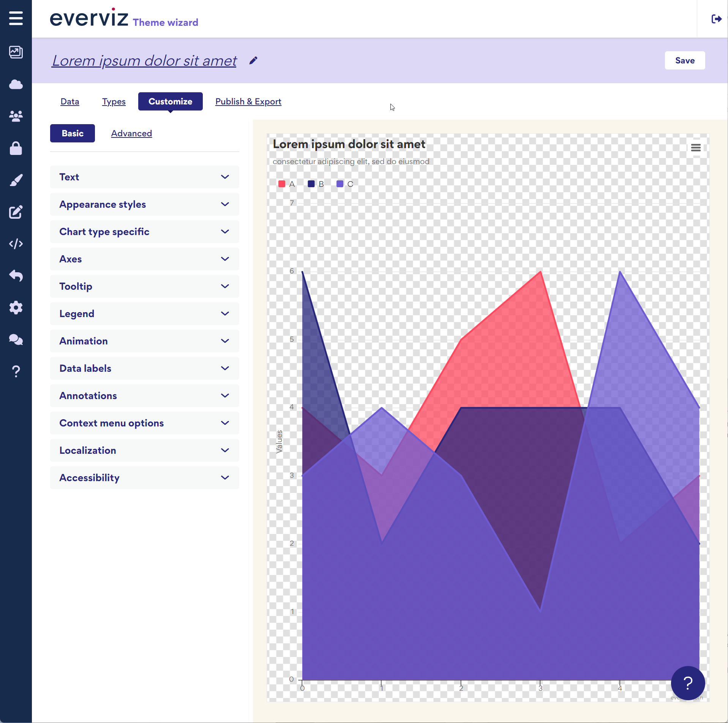This screenshot has width=728, height=723.
Task: Open the settings gear icon
Action: tap(16, 308)
